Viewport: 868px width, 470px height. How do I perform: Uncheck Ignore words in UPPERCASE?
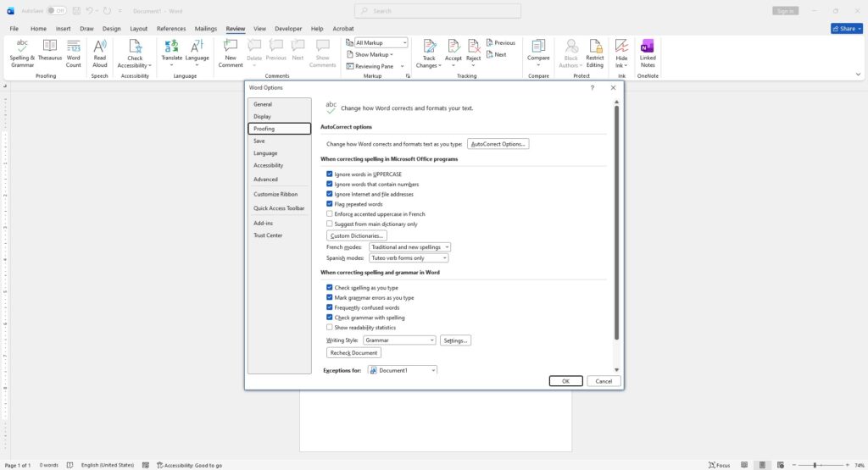pos(330,174)
